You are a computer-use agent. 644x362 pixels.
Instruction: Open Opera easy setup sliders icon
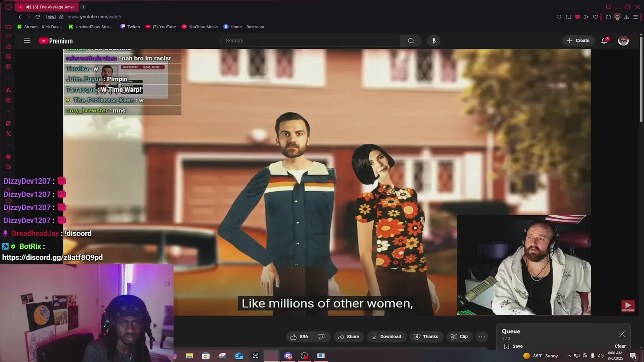[x=636, y=17]
